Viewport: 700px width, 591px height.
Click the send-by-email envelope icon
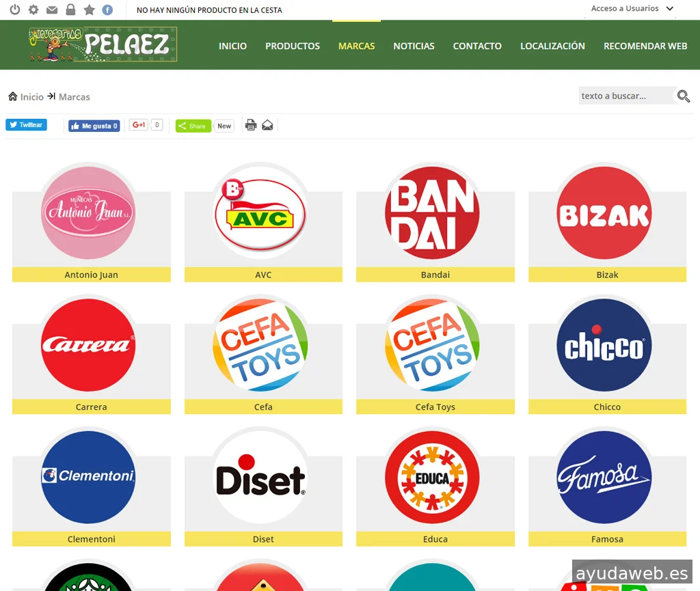(x=267, y=125)
